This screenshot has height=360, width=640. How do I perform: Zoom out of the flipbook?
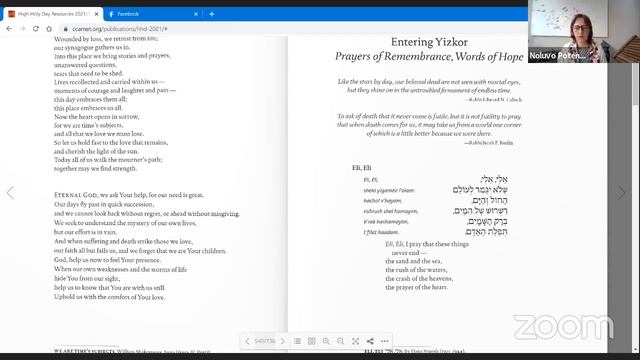(341, 341)
